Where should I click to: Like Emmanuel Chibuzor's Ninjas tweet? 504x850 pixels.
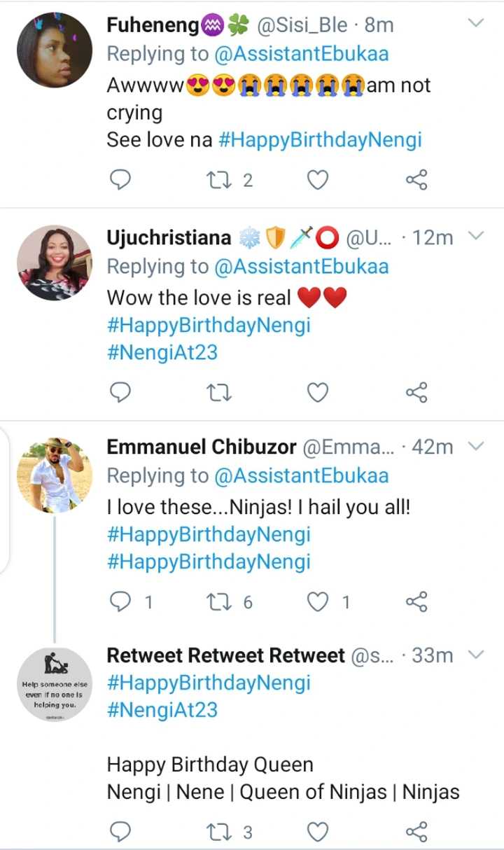point(318,601)
